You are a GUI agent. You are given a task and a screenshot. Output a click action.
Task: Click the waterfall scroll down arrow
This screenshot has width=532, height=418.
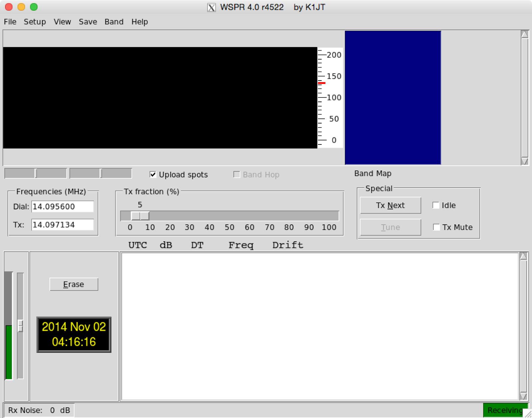pos(525,161)
